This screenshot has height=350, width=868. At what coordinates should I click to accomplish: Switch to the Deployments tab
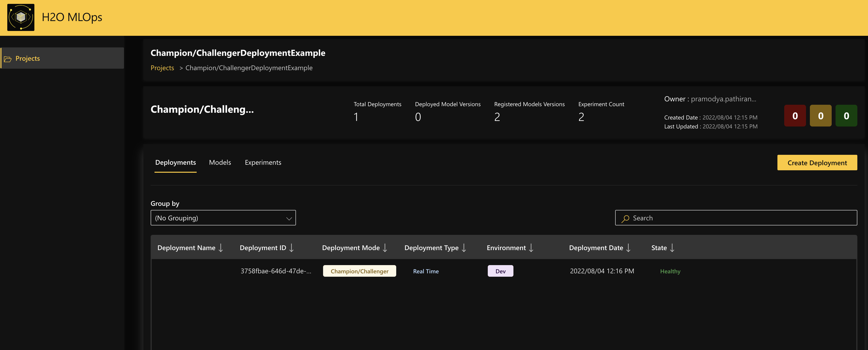click(x=175, y=163)
